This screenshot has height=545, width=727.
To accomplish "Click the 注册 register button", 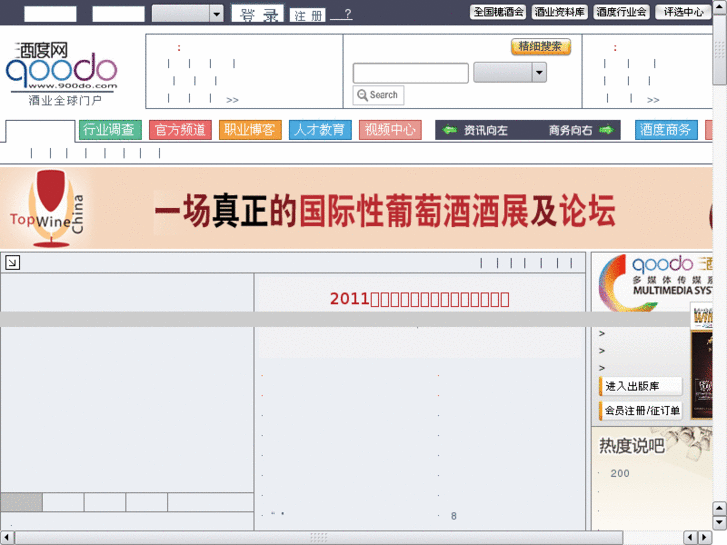I will [307, 15].
